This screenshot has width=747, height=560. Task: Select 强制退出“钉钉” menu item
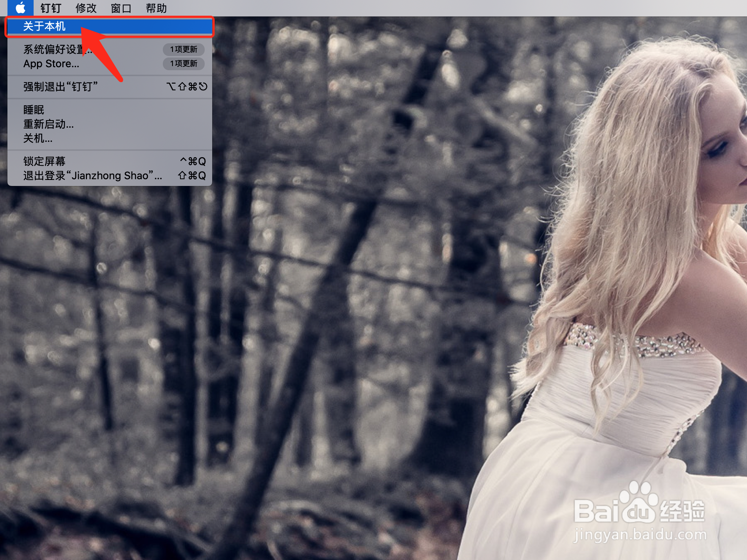(x=61, y=87)
